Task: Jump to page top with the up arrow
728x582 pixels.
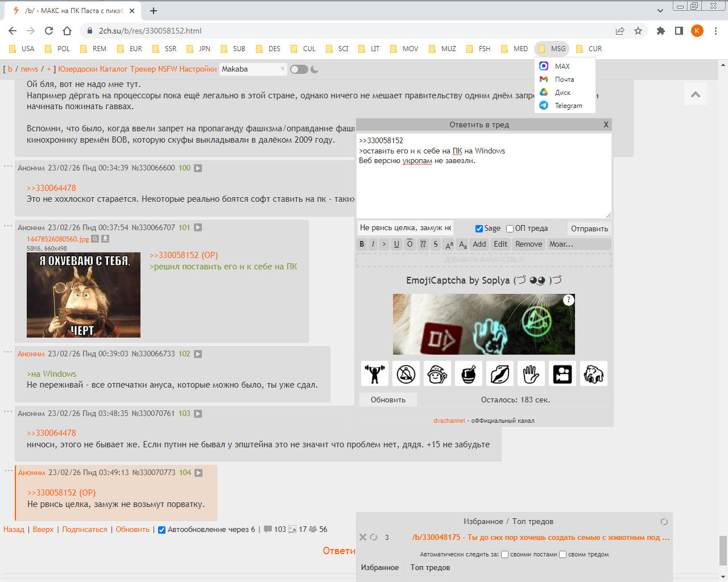Action: point(696,94)
